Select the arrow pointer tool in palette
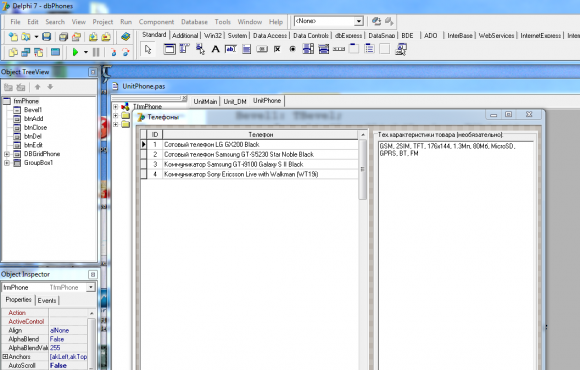 pos(148,49)
